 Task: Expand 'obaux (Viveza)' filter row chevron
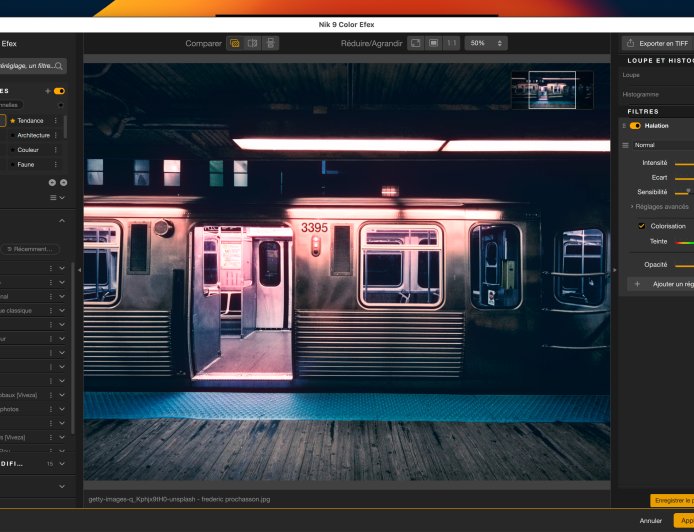point(62,395)
